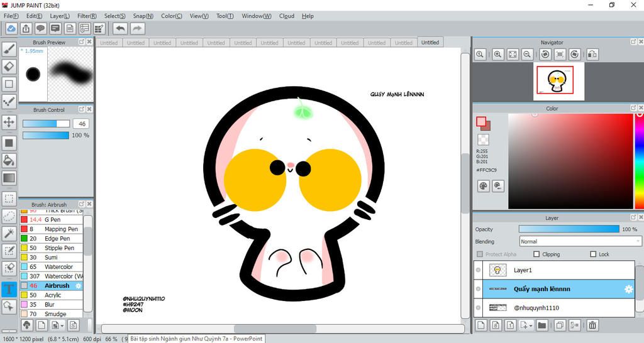The height and width of the screenshot is (343, 644).
Task: Select the Brush tool
Action: 9,49
